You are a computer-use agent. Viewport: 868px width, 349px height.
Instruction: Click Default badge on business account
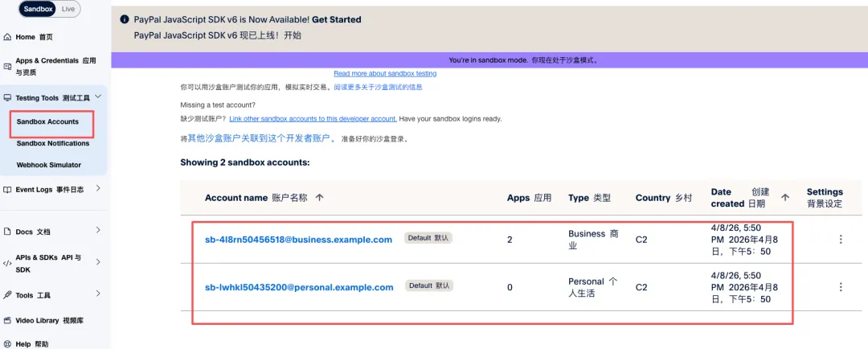click(x=428, y=238)
